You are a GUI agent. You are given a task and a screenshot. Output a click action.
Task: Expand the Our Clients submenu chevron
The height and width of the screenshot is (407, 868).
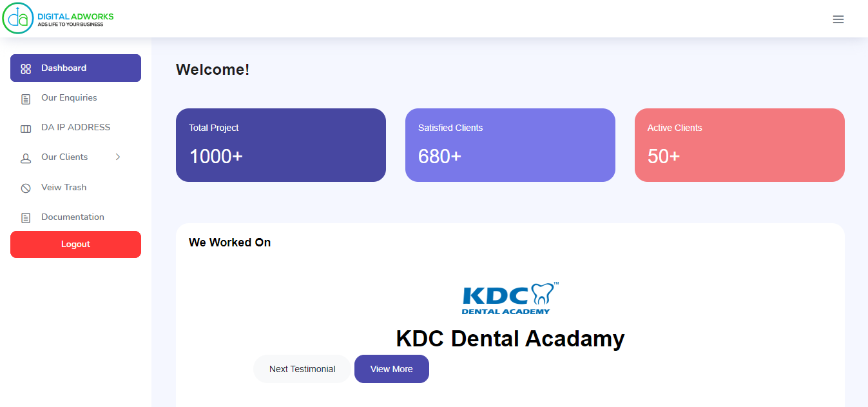pyautogui.click(x=118, y=157)
